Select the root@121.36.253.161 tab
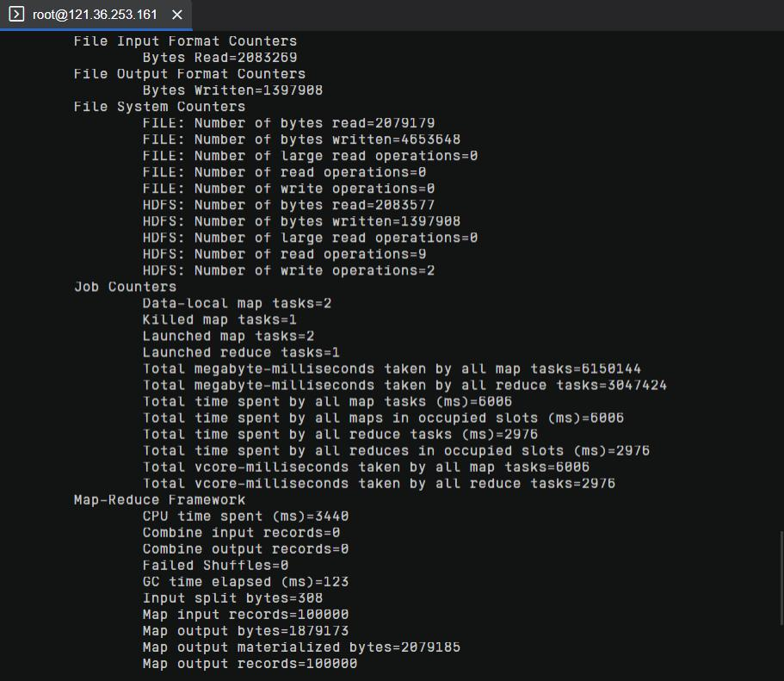784x681 pixels. click(x=95, y=15)
